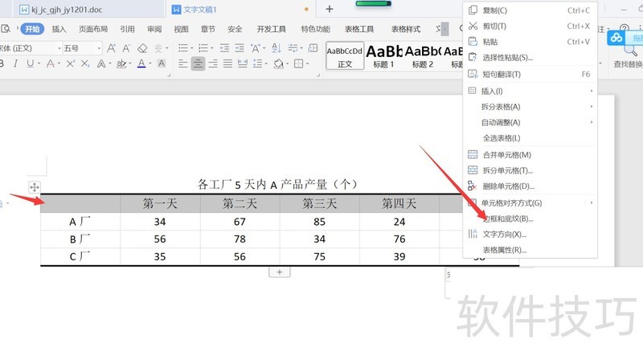The image size is (643, 364).
Task: Apply superscript formatting
Action: 71,63
